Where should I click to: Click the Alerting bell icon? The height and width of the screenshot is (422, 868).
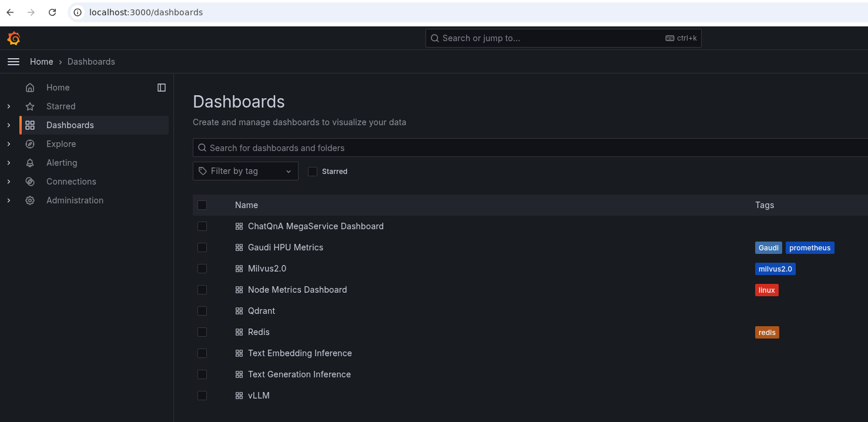pos(30,163)
